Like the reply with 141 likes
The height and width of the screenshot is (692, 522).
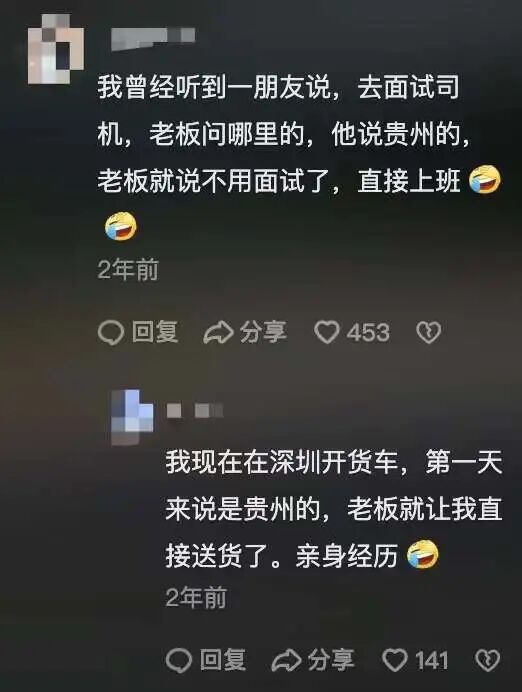(395, 660)
